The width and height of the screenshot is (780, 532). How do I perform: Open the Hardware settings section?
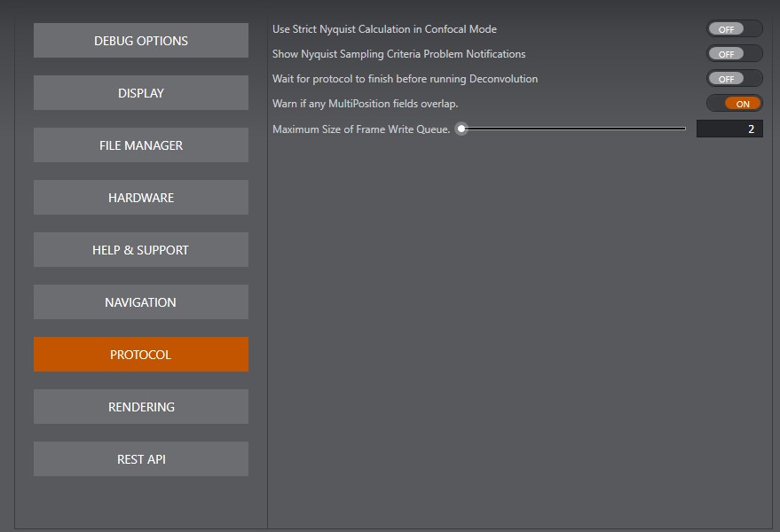coord(141,198)
